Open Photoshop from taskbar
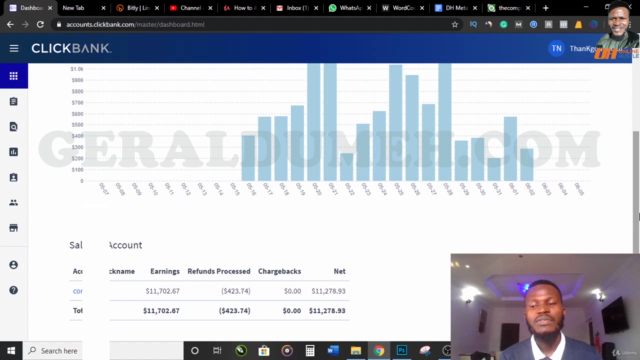 pyautogui.click(x=402, y=351)
